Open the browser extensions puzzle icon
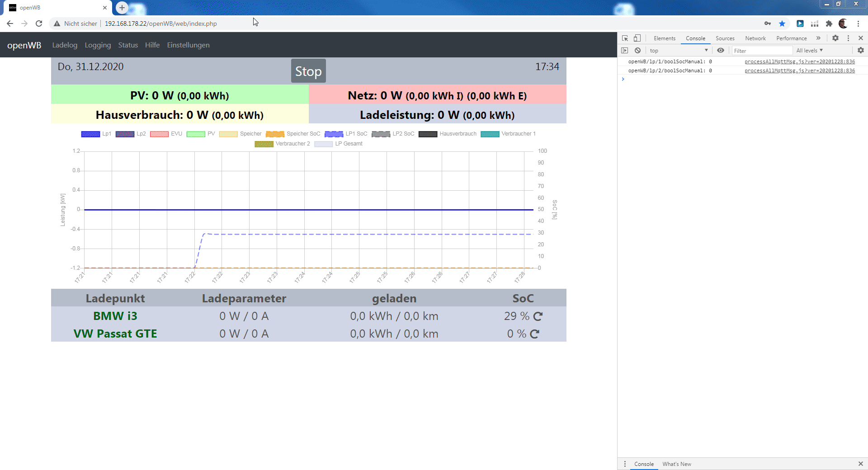Screen dimensions: 868x470 pyautogui.click(x=829, y=23)
